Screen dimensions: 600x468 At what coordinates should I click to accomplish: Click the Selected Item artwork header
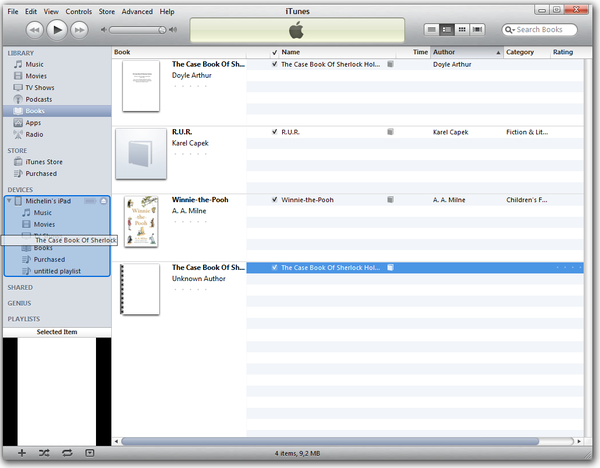57,332
